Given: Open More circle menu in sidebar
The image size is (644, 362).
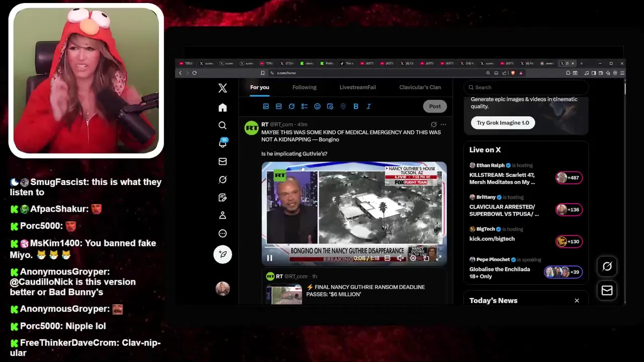Looking at the screenshot, I should coord(222,233).
